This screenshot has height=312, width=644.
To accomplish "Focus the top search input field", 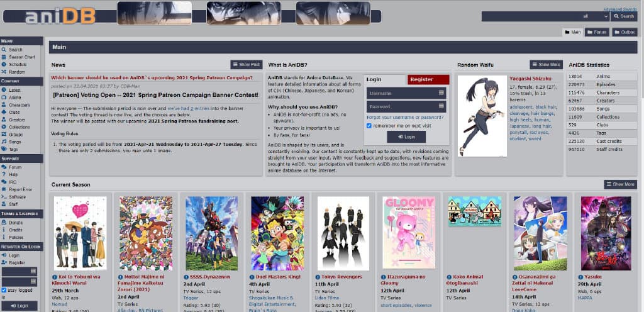I will pos(531,16).
